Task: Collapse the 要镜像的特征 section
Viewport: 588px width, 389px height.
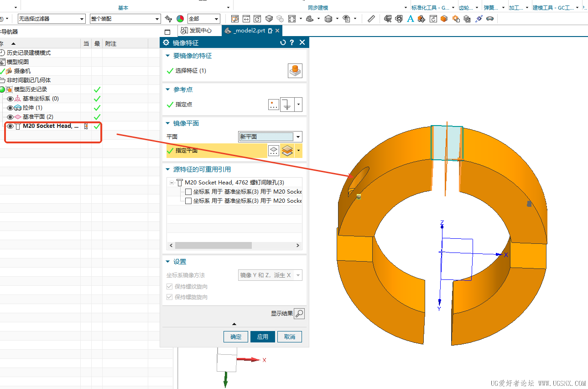Action: coord(167,56)
